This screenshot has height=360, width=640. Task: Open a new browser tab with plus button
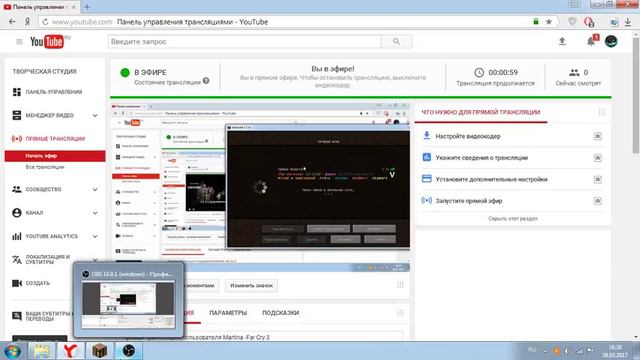coord(87,7)
